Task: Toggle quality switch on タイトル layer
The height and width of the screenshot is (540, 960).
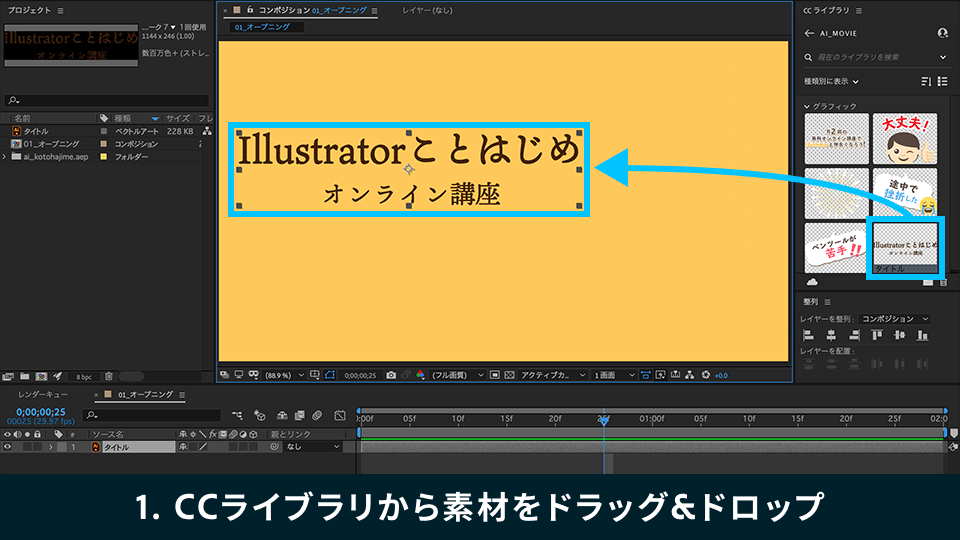Action: [203, 447]
